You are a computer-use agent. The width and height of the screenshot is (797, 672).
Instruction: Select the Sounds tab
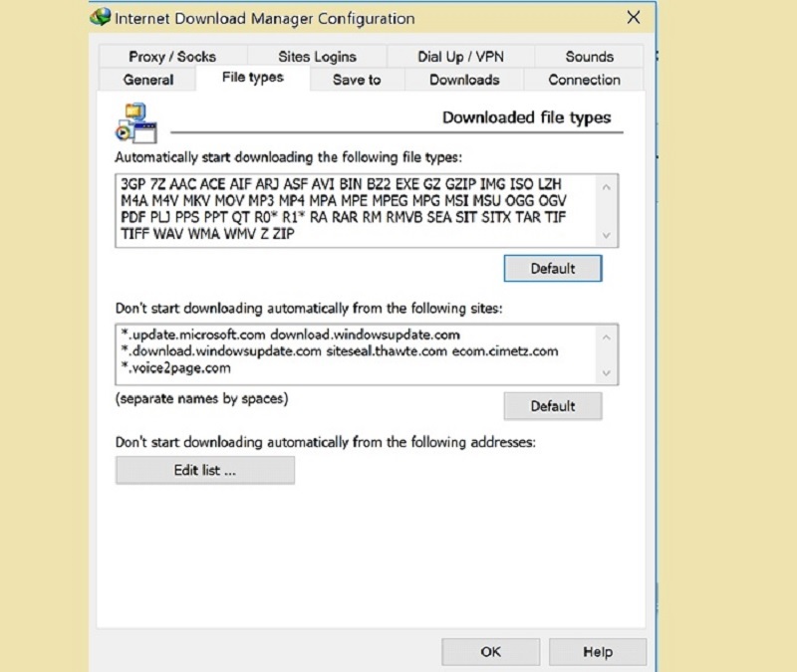tap(589, 57)
